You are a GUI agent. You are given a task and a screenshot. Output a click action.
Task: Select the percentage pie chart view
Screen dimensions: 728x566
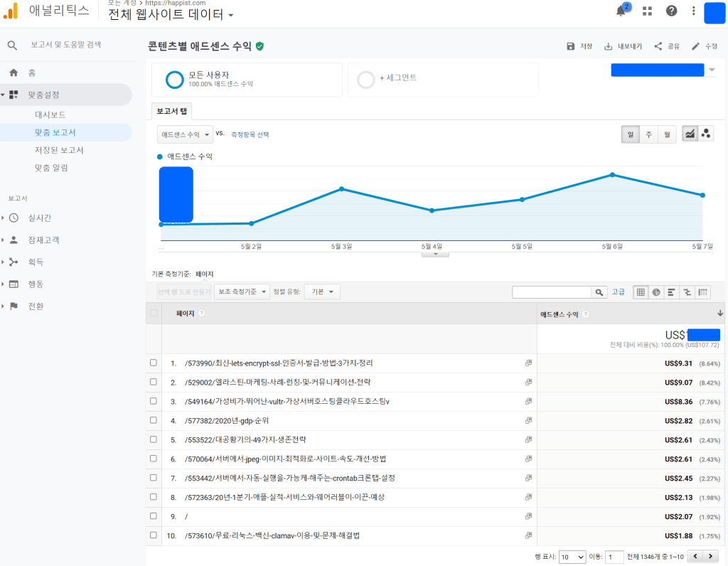656,292
